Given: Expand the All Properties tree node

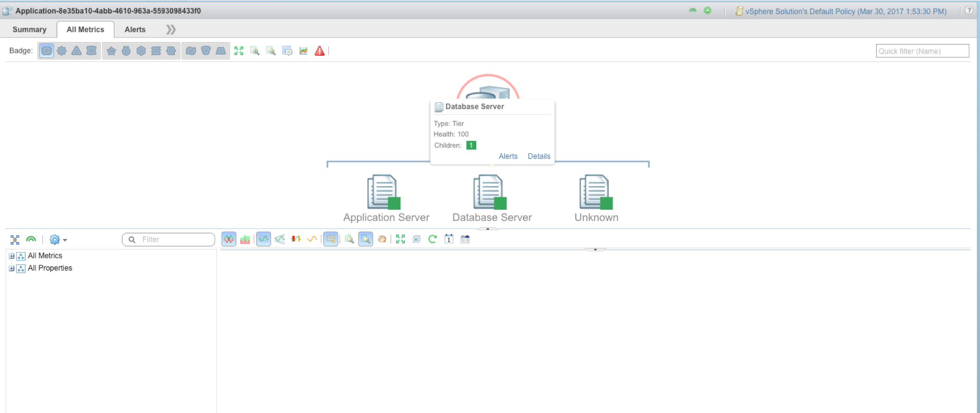Looking at the screenshot, I should coord(12,268).
